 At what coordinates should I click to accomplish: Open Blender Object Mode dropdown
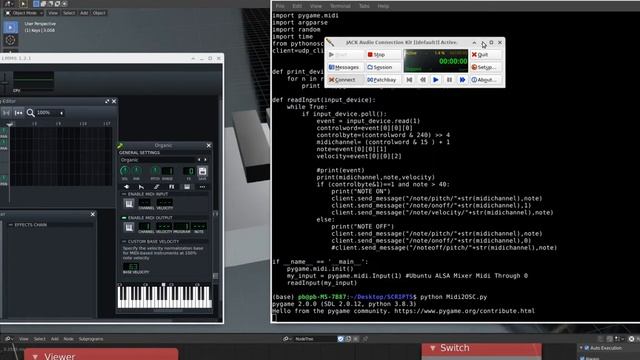point(24,13)
